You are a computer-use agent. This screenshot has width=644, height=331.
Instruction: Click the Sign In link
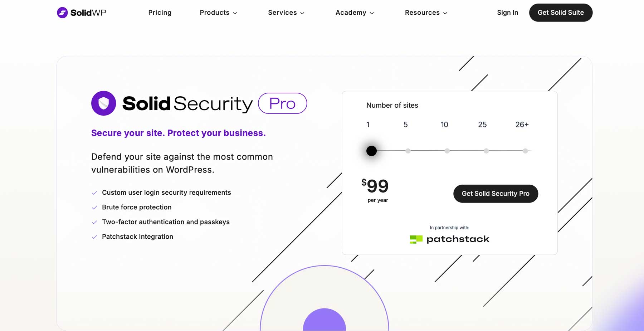[507, 13]
